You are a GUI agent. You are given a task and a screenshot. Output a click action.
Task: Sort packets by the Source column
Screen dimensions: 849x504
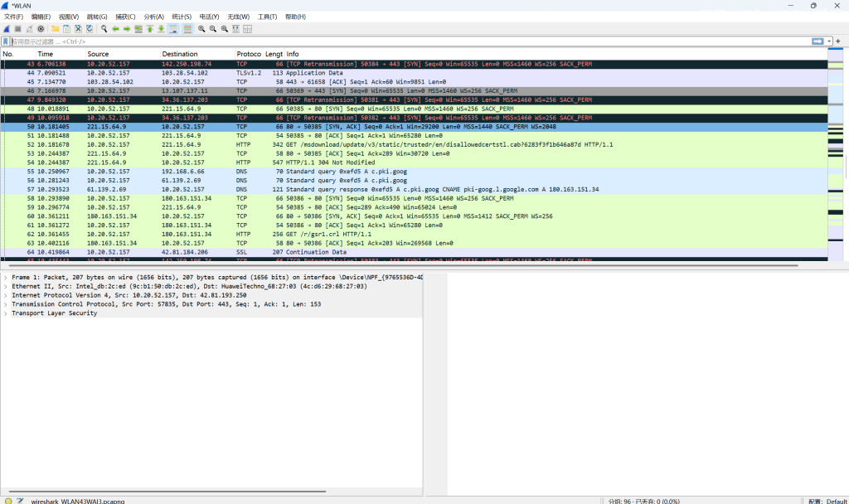(98, 54)
